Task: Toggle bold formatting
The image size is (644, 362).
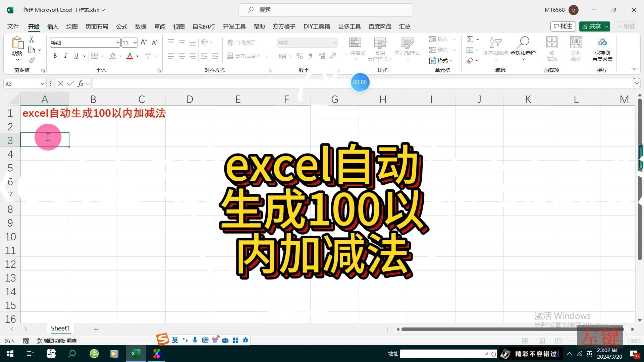Action: pos(55,56)
